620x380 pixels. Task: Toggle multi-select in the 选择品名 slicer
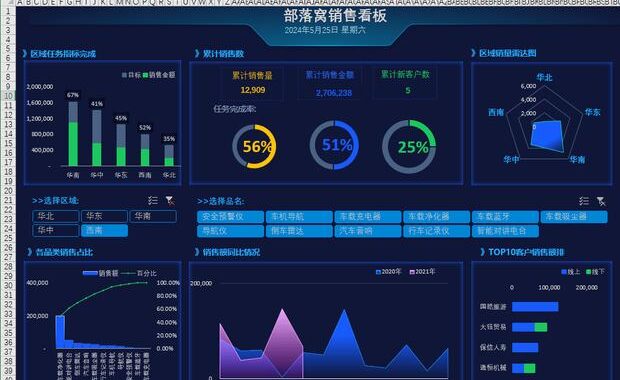(x=584, y=201)
